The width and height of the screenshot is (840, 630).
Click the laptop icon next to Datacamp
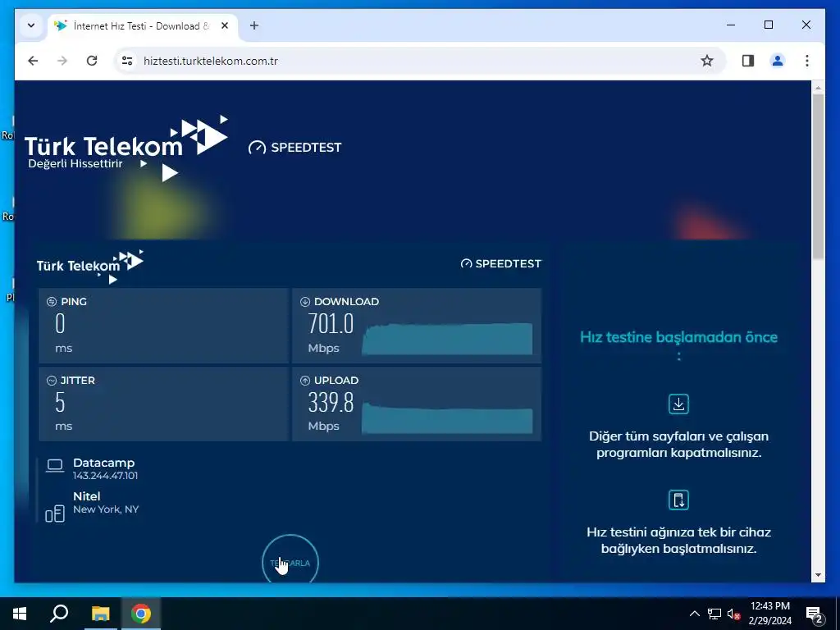click(x=55, y=466)
